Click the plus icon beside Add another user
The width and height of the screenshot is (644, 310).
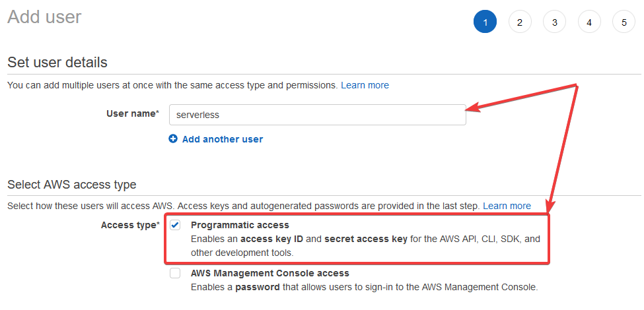(x=173, y=139)
